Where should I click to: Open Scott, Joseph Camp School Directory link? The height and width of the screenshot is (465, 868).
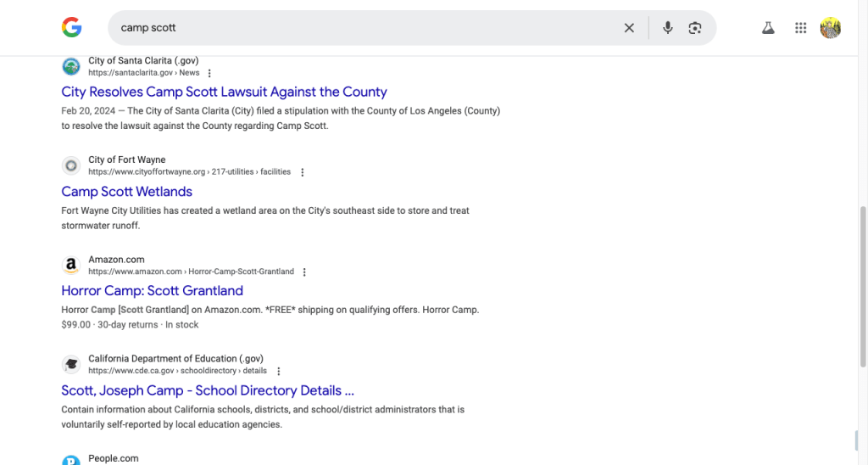pyautogui.click(x=207, y=390)
